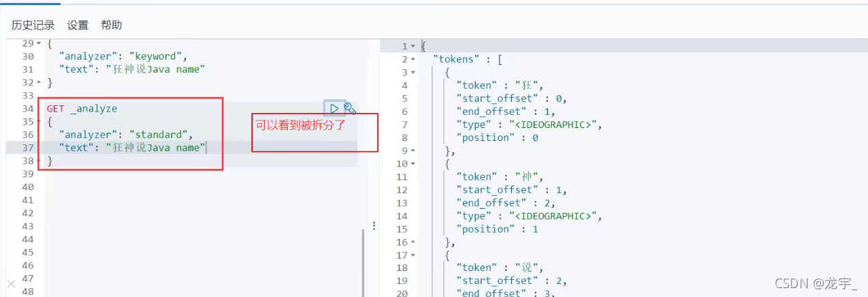Click the "start_offset" : 2 response line

click(511, 281)
